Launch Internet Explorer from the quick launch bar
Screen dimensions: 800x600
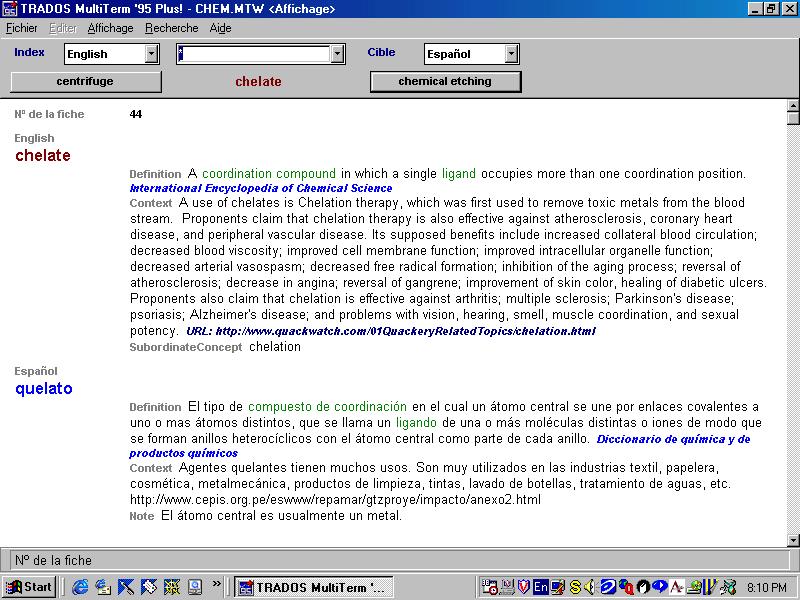[80, 587]
